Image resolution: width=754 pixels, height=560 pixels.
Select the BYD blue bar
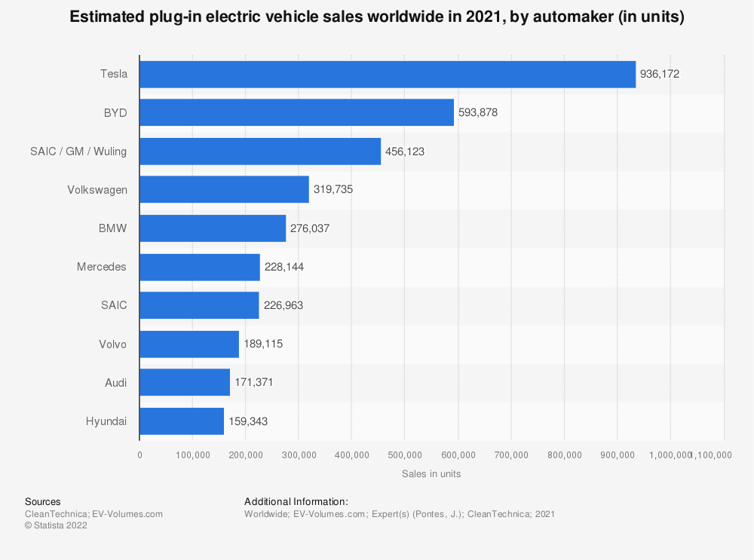click(296, 112)
